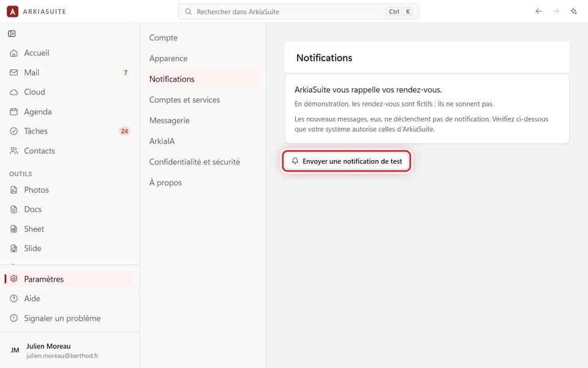Open the Apparence settings section
The image size is (588, 368).
click(x=203, y=58)
